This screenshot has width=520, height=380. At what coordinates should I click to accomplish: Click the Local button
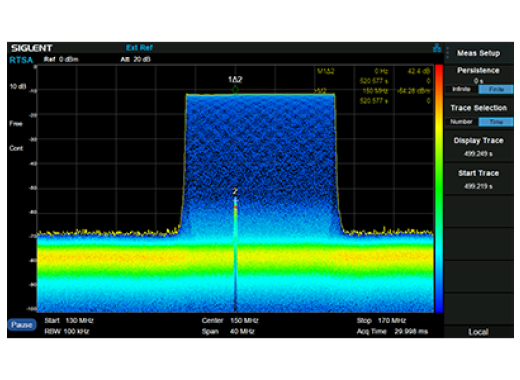(x=478, y=332)
